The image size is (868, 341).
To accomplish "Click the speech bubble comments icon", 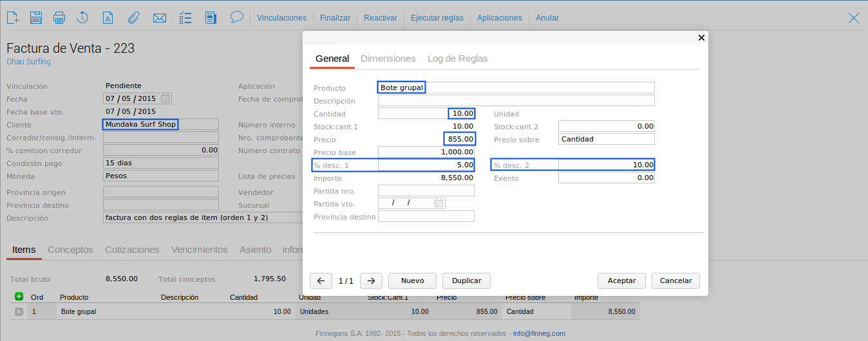I will (236, 17).
